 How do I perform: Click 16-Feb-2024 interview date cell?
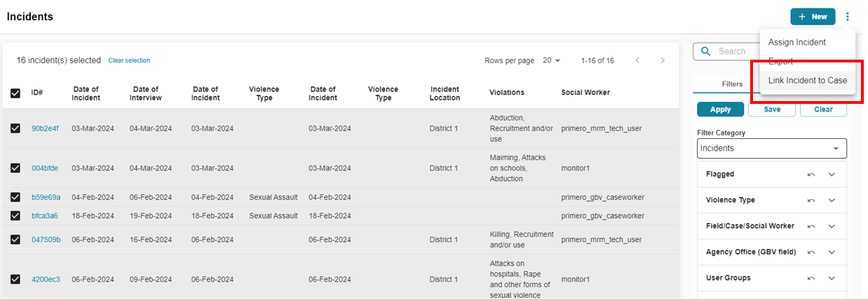(151, 239)
